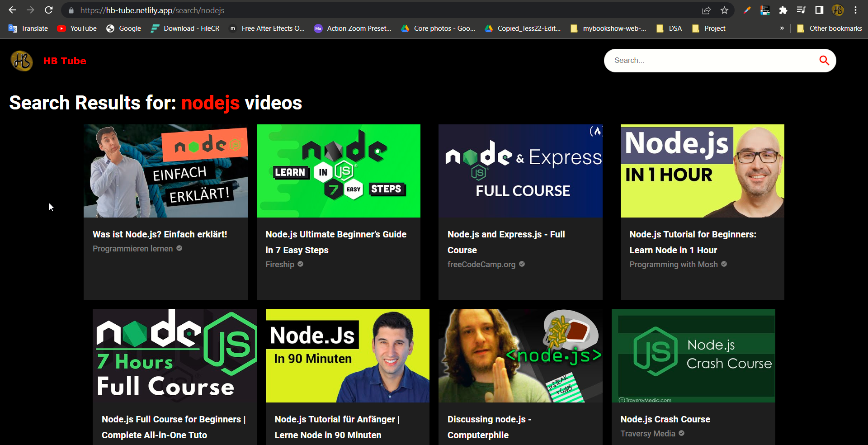The image size is (868, 445).
Task: Open the Chrome three-dot menu
Action: [x=856, y=10]
